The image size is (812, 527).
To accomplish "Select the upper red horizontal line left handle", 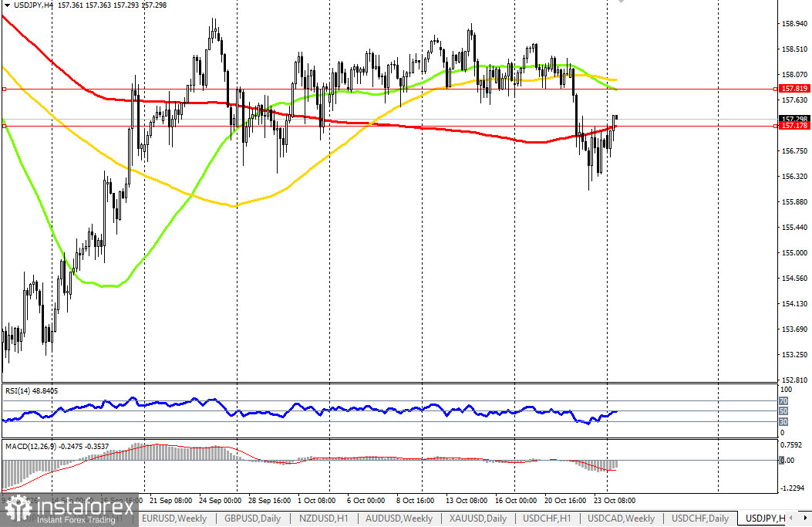I will pos(4,90).
